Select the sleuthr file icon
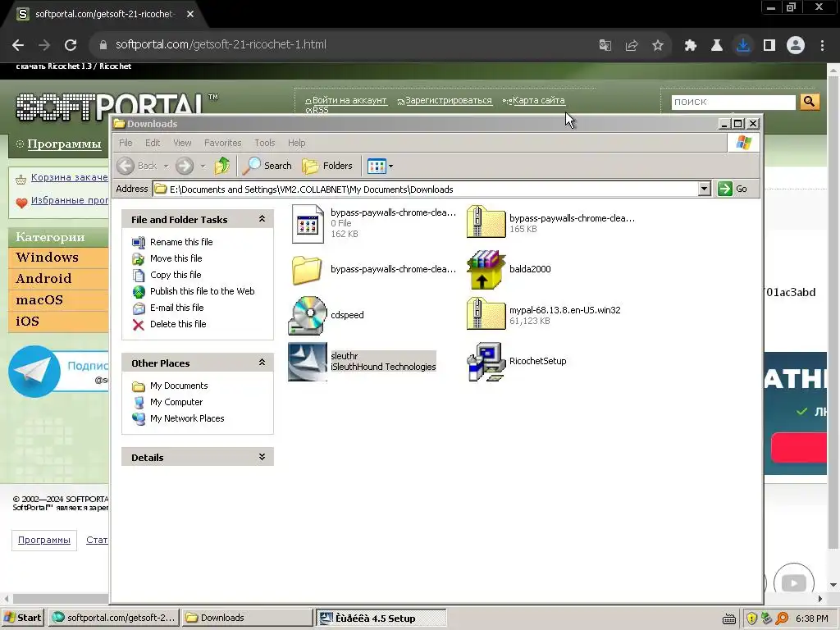 (308, 362)
